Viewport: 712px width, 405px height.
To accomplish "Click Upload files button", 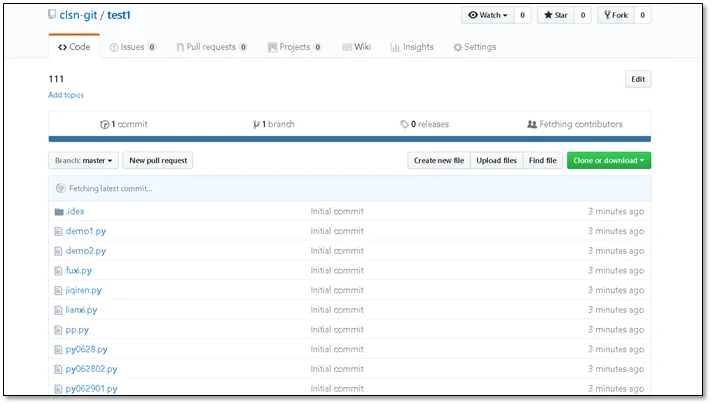I will [496, 161].
